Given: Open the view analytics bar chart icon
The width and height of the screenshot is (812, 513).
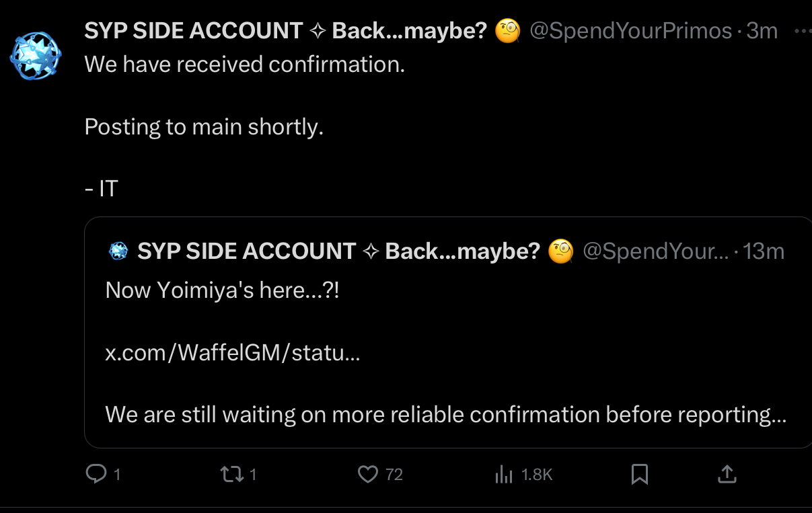Looking at the screenshot, I should coord(503,475).
